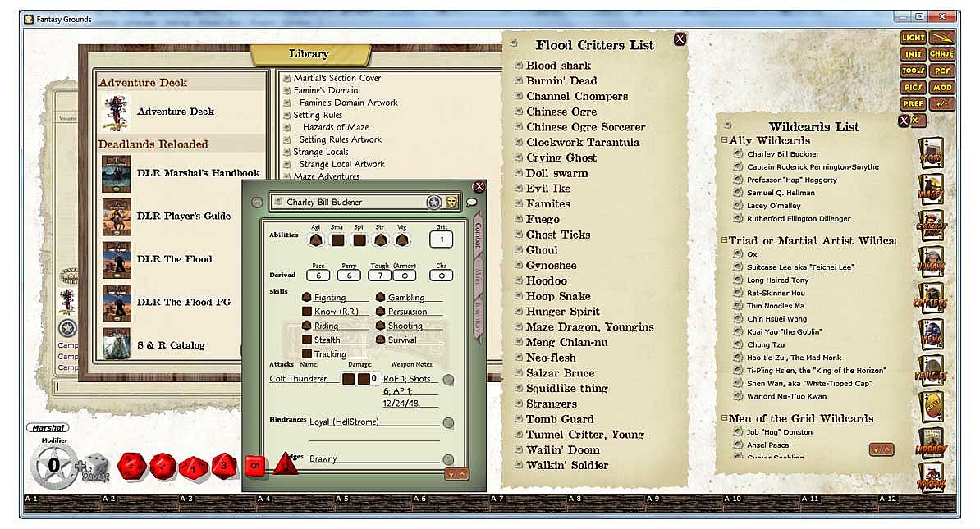980x529 pixels.
Task: Click the portrait icon beside Charley Bill Buckner
Action: [x=451, y=202]
